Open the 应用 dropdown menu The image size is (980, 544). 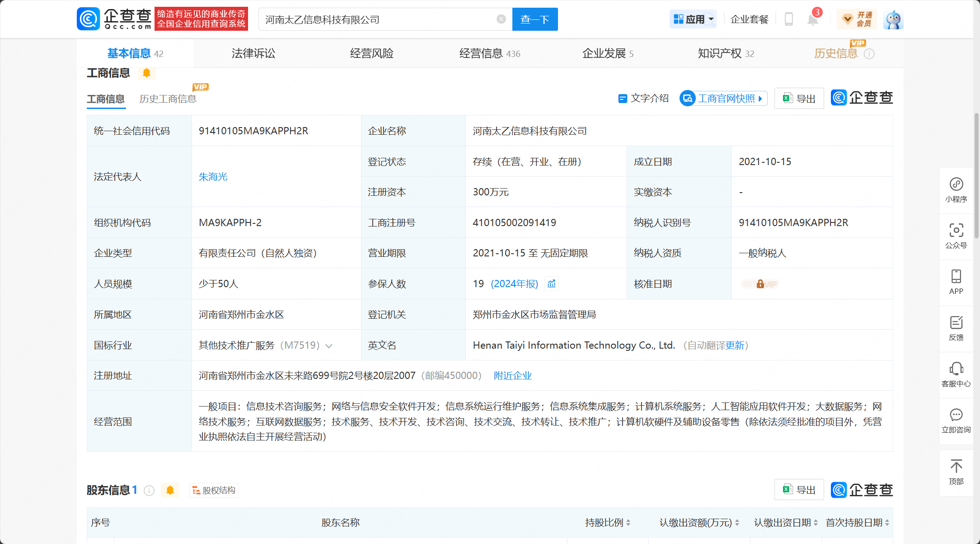[694, 19]
